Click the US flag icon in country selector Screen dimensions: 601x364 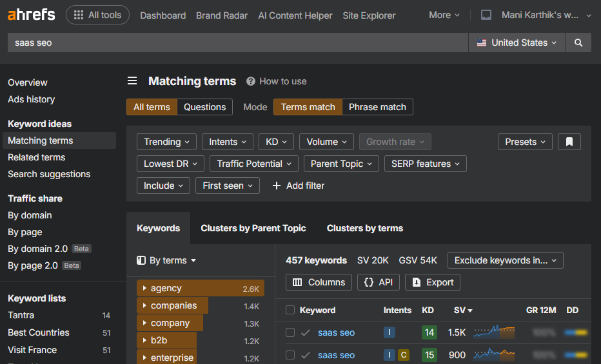tap(482, 43)
